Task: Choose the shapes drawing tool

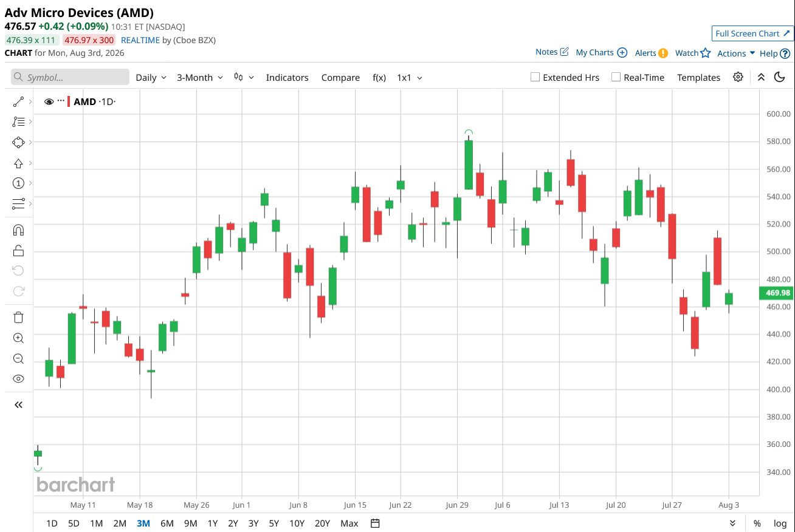Action: [18, 142]
